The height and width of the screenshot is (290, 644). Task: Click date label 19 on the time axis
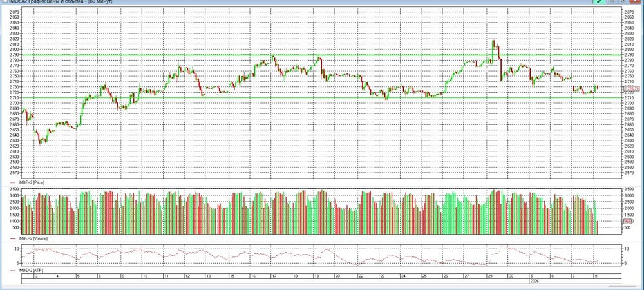[x=316, y=276]
